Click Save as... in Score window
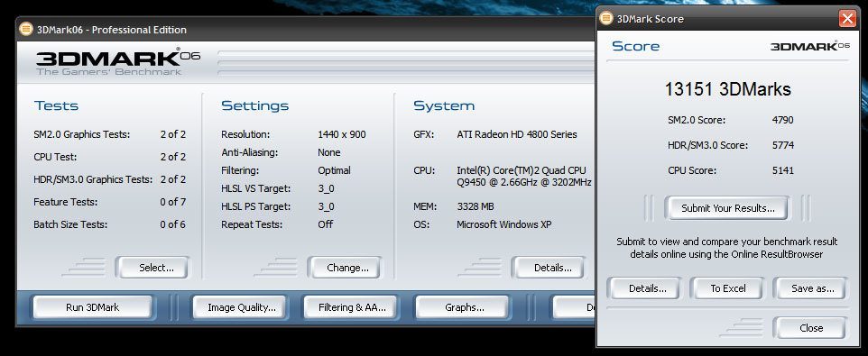The width and height of the screenshot is (868, 356). [x=810, y=288]
